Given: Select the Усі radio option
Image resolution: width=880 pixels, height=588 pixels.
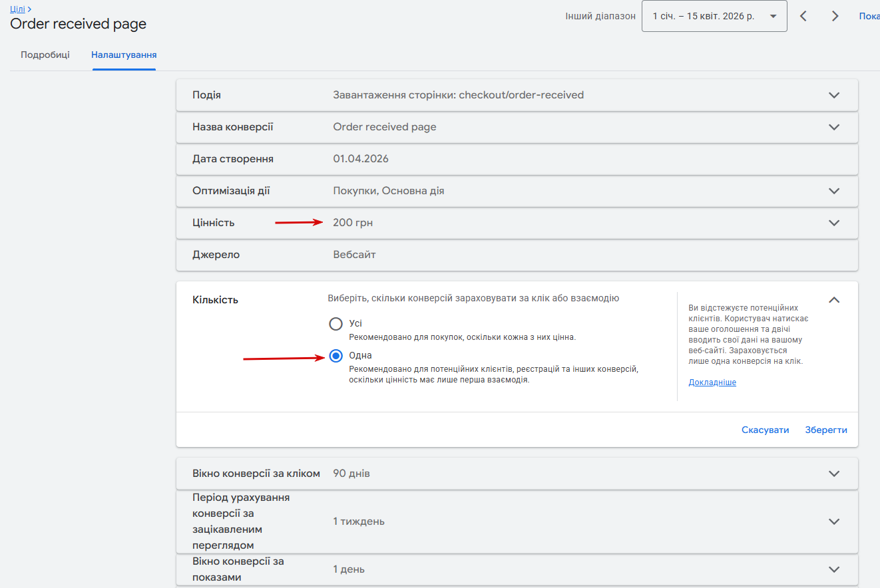Looking at the screenshot, I should click(x=336, y=324).
